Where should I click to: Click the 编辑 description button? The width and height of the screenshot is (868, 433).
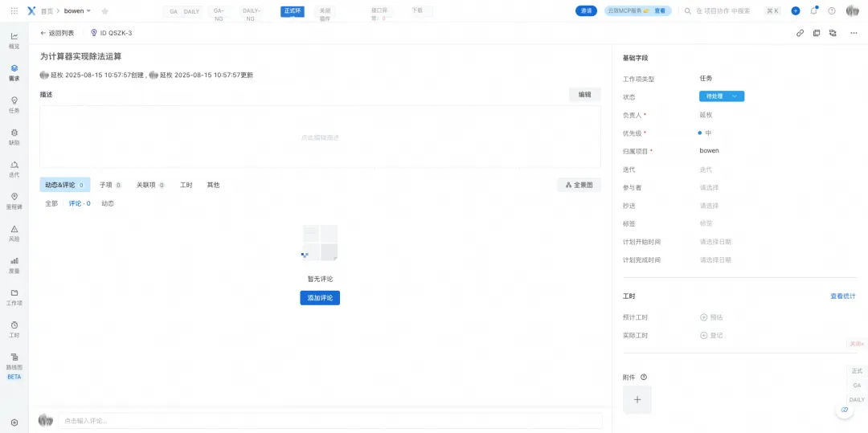584,95
